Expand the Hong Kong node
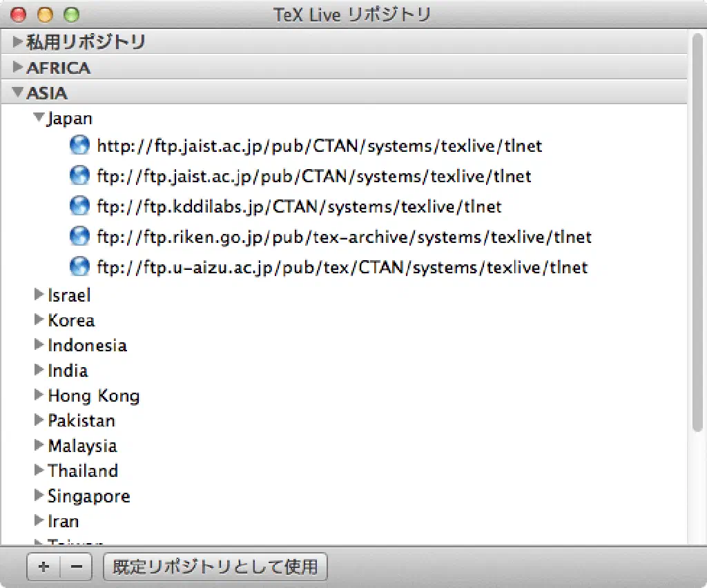 pos(39,395)
